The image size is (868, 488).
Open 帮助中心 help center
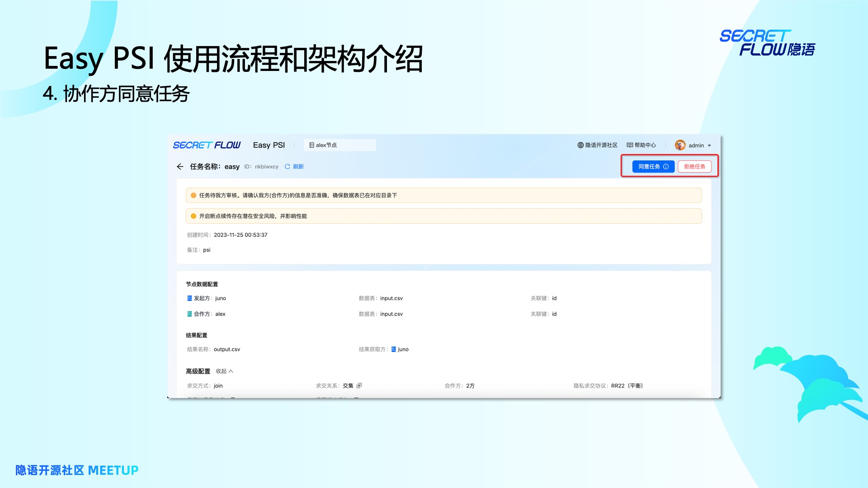pos(641,145)
